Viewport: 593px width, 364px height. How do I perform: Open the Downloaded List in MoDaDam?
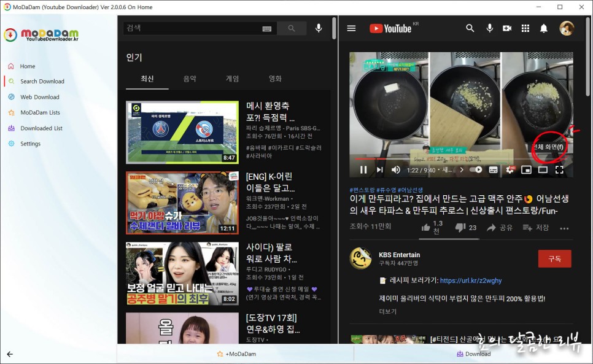(44, 128)
